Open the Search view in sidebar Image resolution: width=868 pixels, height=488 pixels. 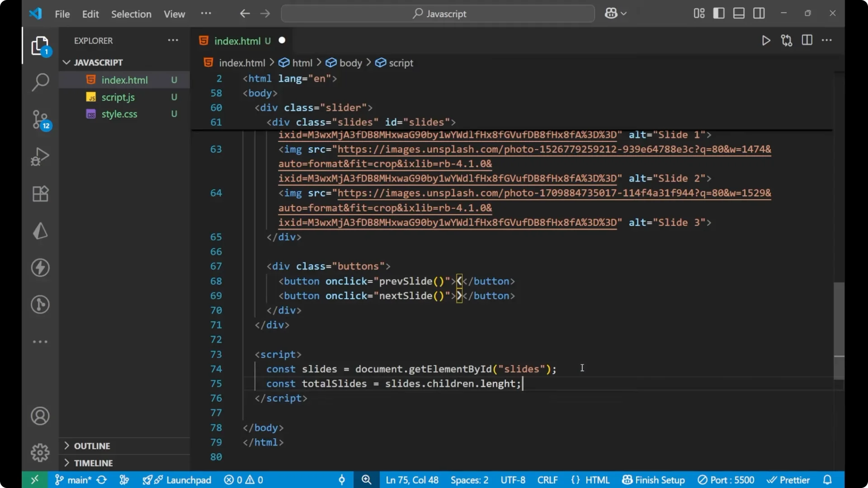click(40, 82)
